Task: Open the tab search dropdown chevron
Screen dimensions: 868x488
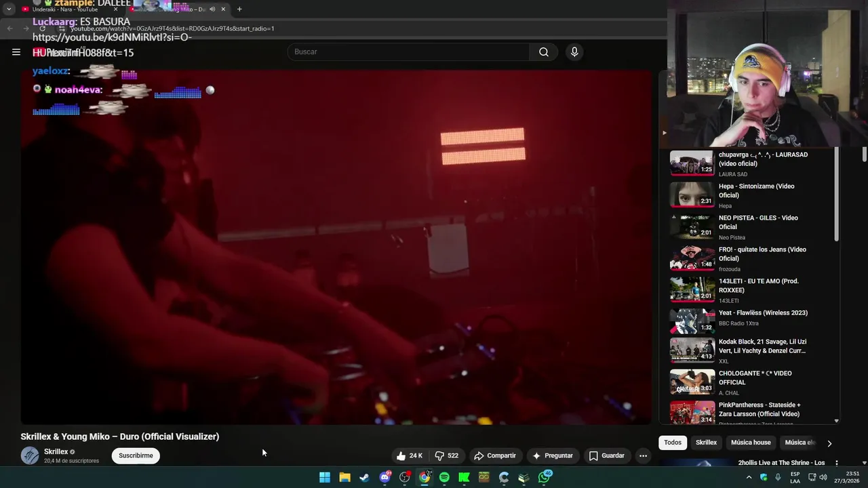Action: pos(9,9)
